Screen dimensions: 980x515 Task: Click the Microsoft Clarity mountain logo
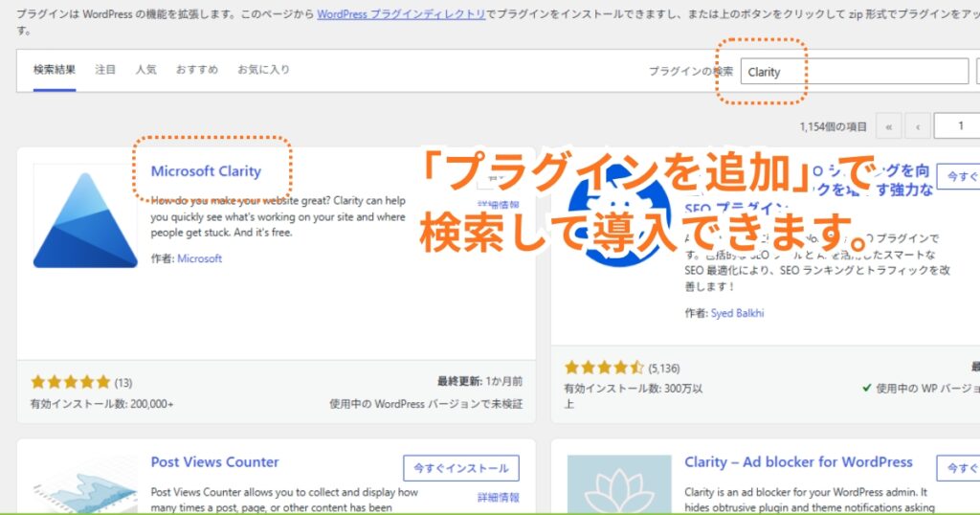85,220
